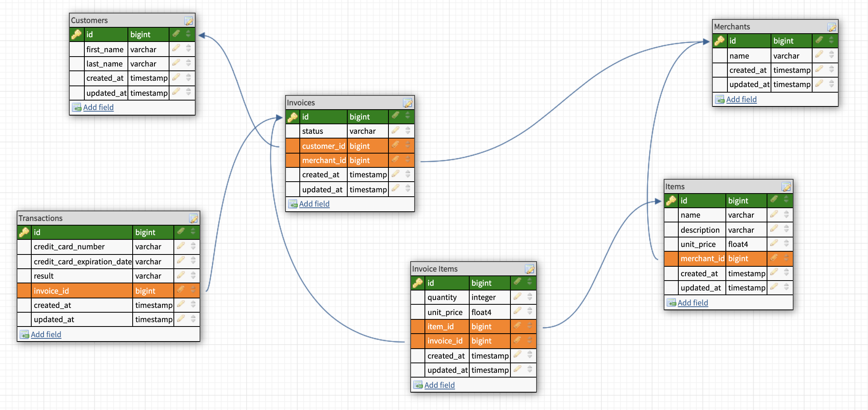Add field to the Invoice Items table
The width and height of the screenshot is (868, 410).
point(440,385)
